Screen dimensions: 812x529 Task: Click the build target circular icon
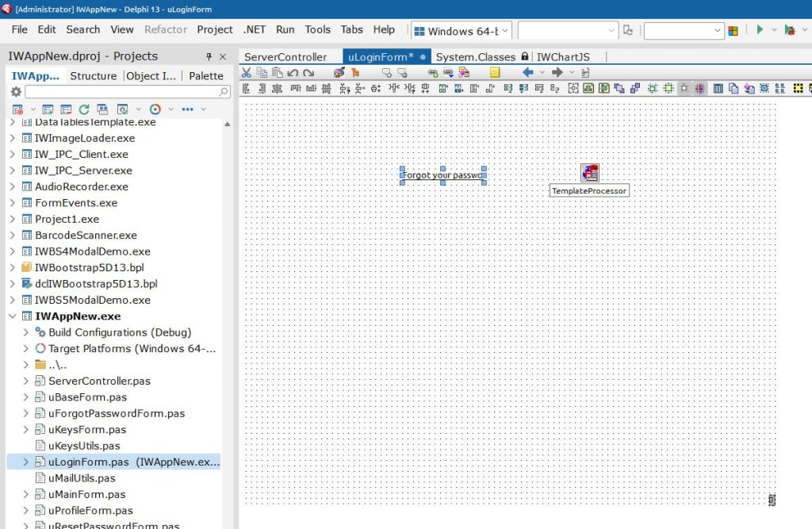click(x=155, y=109)
